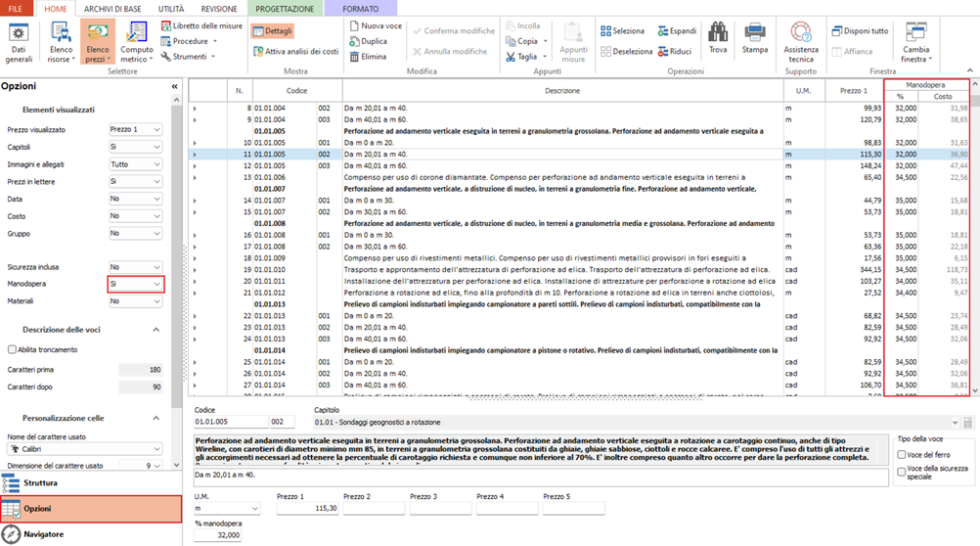Open the Gruppo dropdown
The image size is (980, 546).
coord(135,233)
